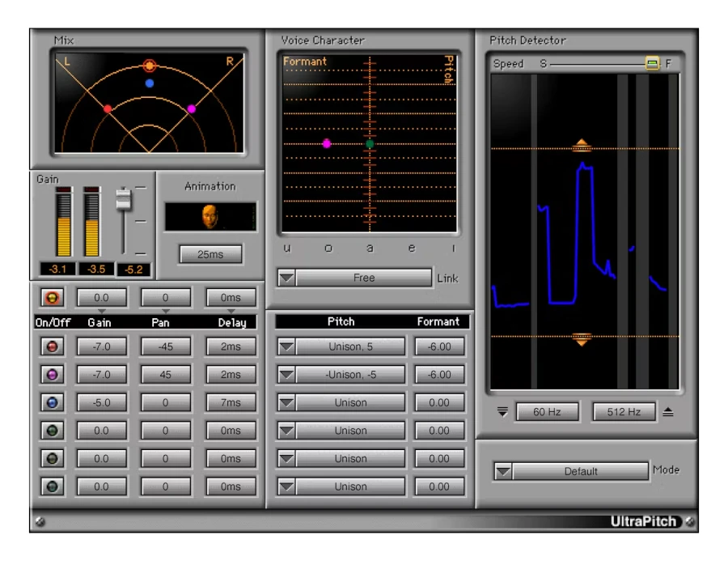Click the Default mode button
This screenshot has height=561, width=728.
click(580, 471)
